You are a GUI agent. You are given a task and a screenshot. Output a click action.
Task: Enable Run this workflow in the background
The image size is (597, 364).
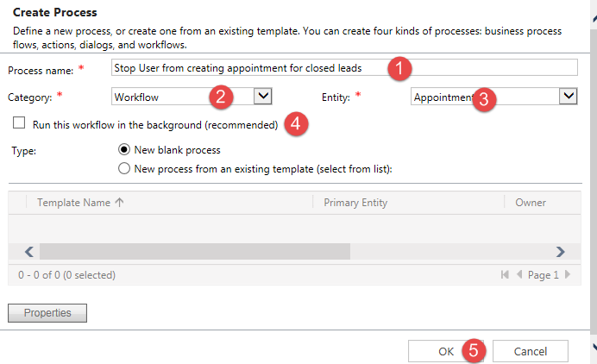click(x=19, y=124)
